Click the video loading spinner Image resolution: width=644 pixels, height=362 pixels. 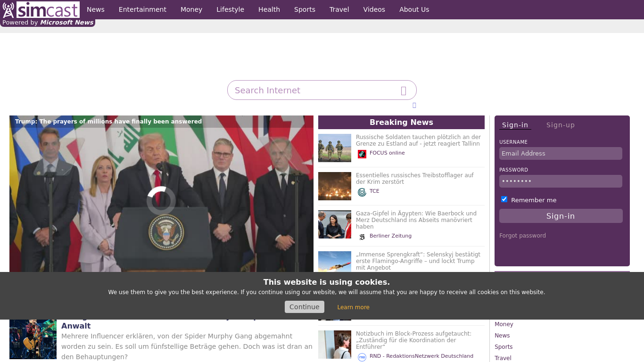pyautogui.click(x=161, y=201)
